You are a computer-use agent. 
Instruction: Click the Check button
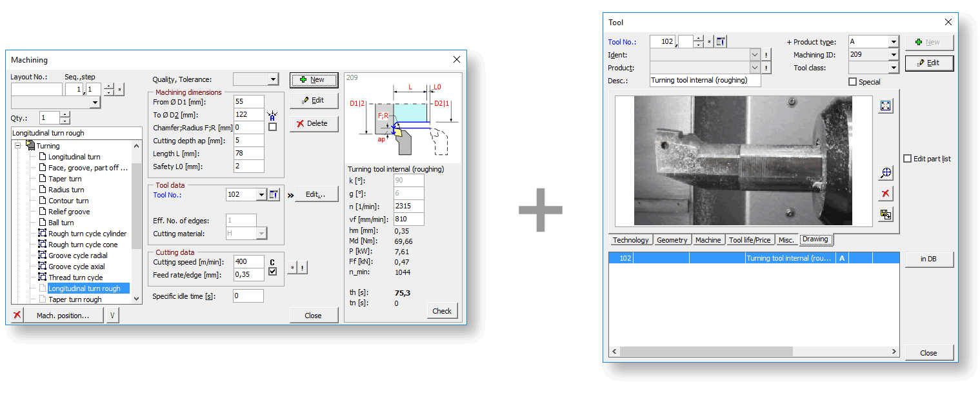(442, 311)
